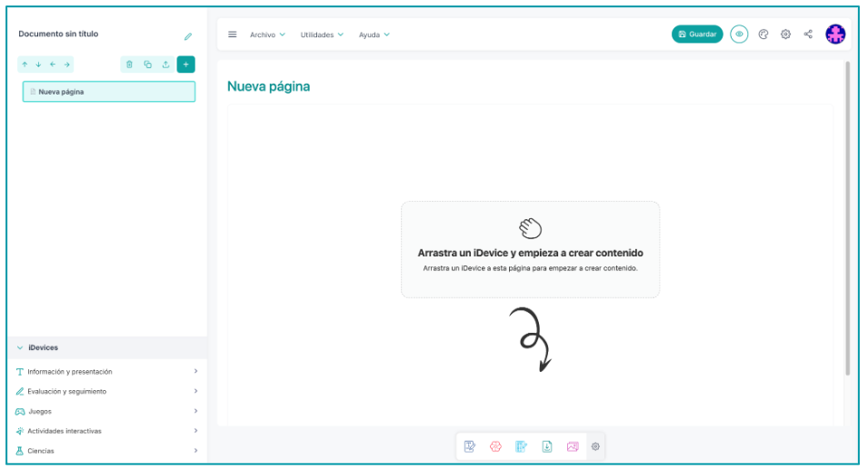Collapse the iDevices panel section
This screenshot has width=868, height=471.
pyautogui.click(x=20, y=348)
